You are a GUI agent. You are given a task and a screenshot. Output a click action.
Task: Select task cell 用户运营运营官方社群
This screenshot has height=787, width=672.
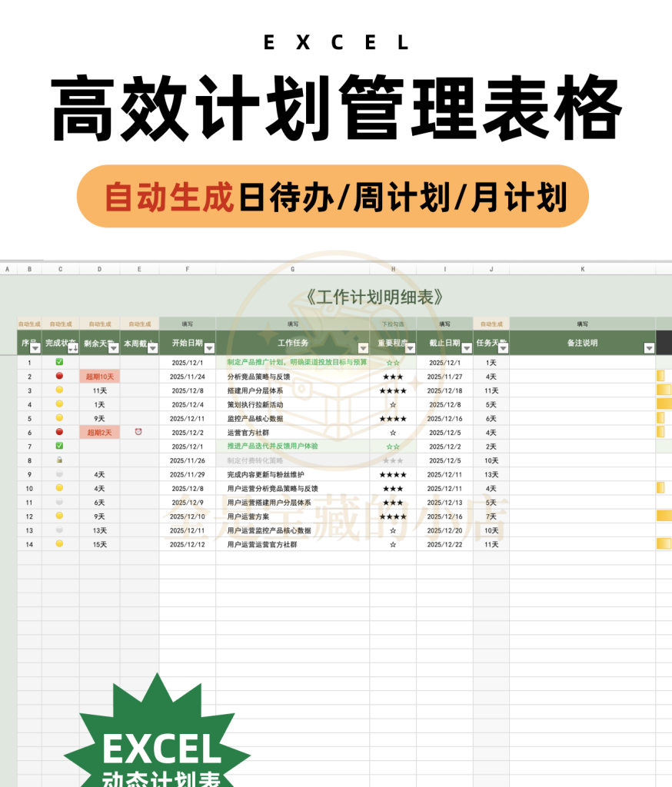(293, 544)
